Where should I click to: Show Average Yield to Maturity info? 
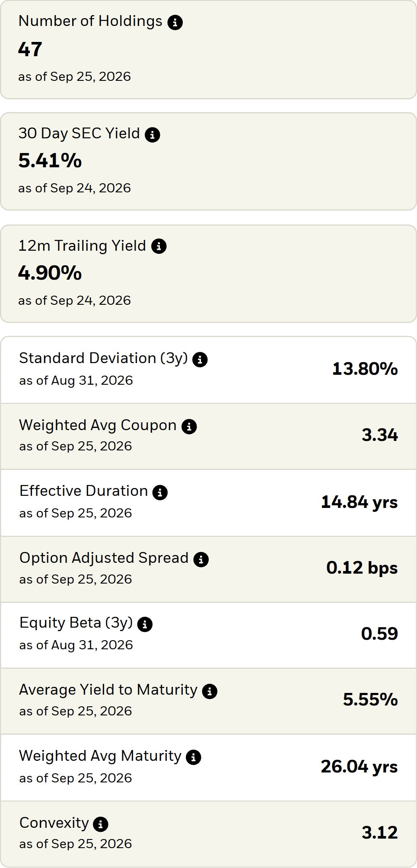[210, 691]
